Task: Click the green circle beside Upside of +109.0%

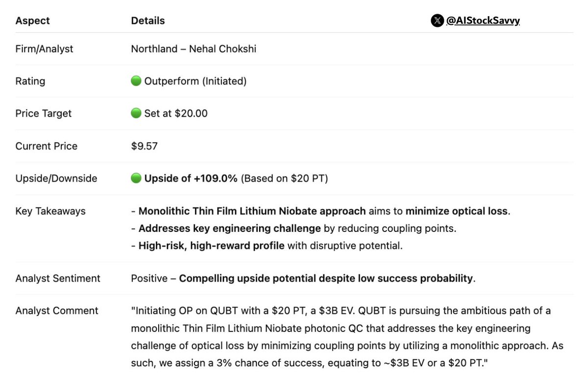Action: pos(136,179)
